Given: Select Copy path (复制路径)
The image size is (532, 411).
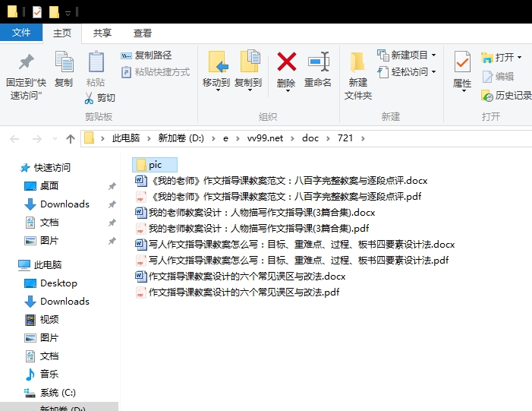Looking at the screenshot, I should (146, 55).
